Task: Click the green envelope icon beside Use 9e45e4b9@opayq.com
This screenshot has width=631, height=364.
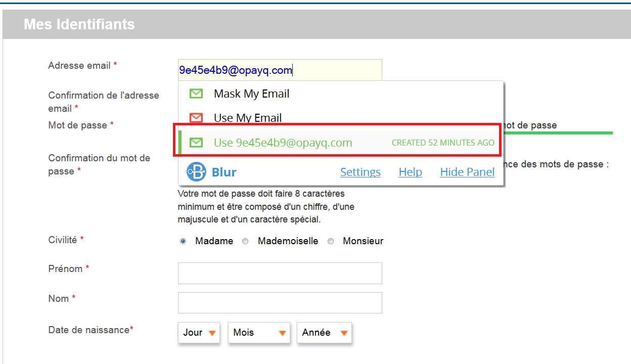Action: coord(196,143)
